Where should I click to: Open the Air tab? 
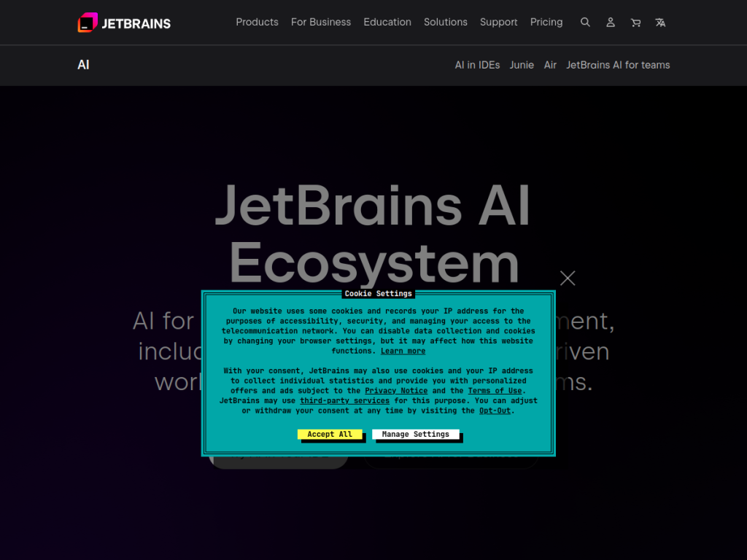[550, 65]
